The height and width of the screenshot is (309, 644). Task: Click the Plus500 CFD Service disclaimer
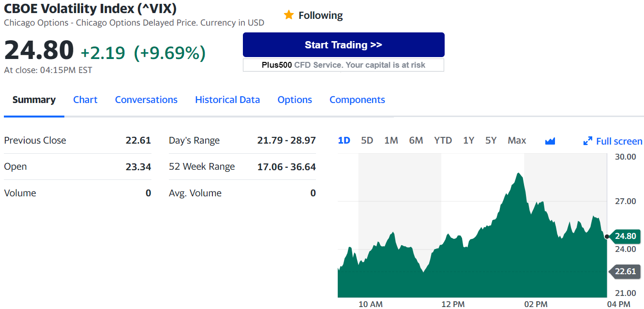pos(344,65)
